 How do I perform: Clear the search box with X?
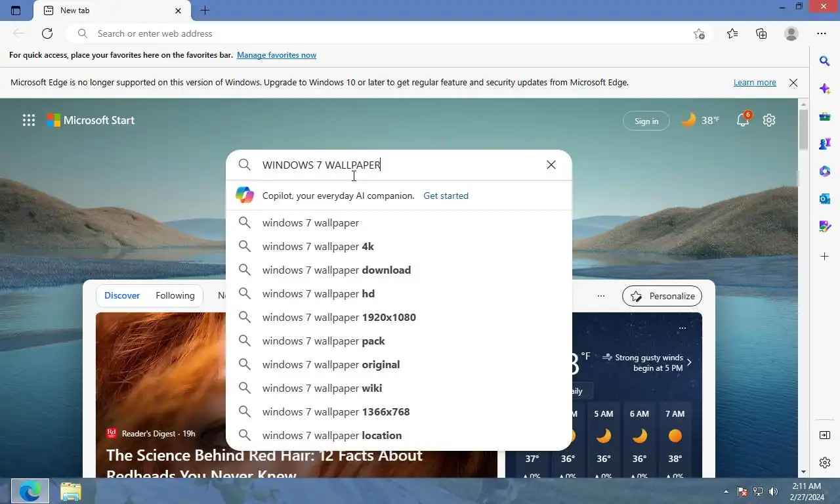[x=551, y=165]
